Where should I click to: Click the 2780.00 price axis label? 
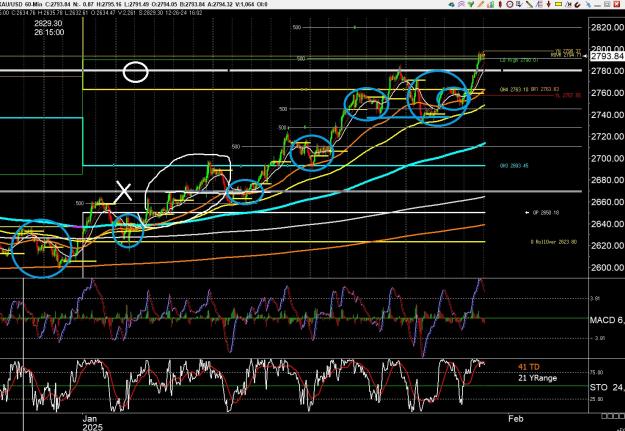point(607,71)
